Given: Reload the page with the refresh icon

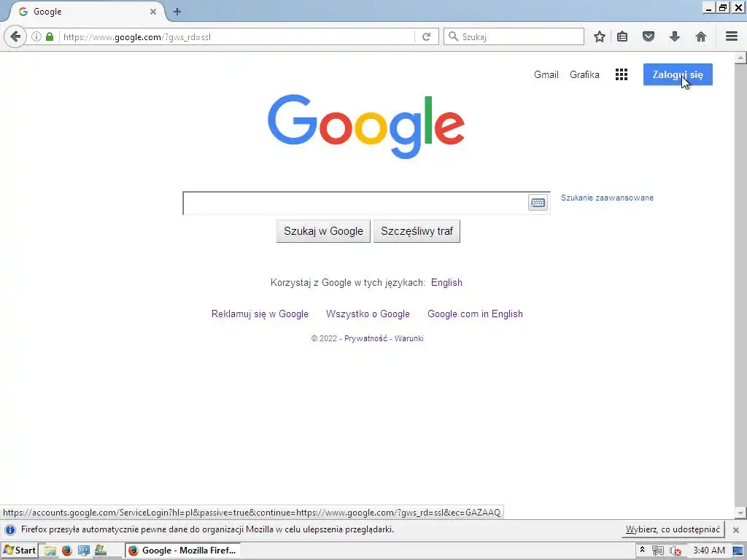Looking at the screenshot, I should coord(426,36).
